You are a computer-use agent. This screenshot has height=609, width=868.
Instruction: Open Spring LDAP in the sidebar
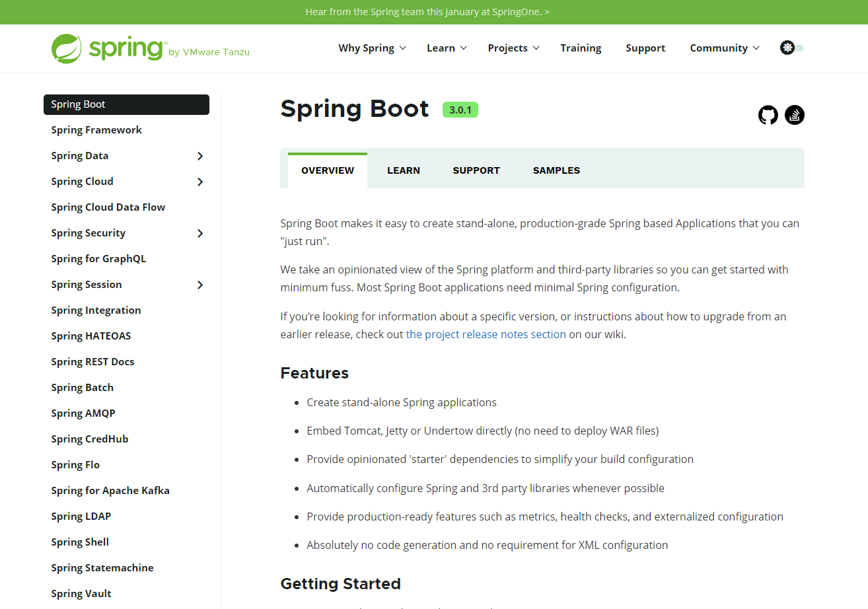point(81,517)
